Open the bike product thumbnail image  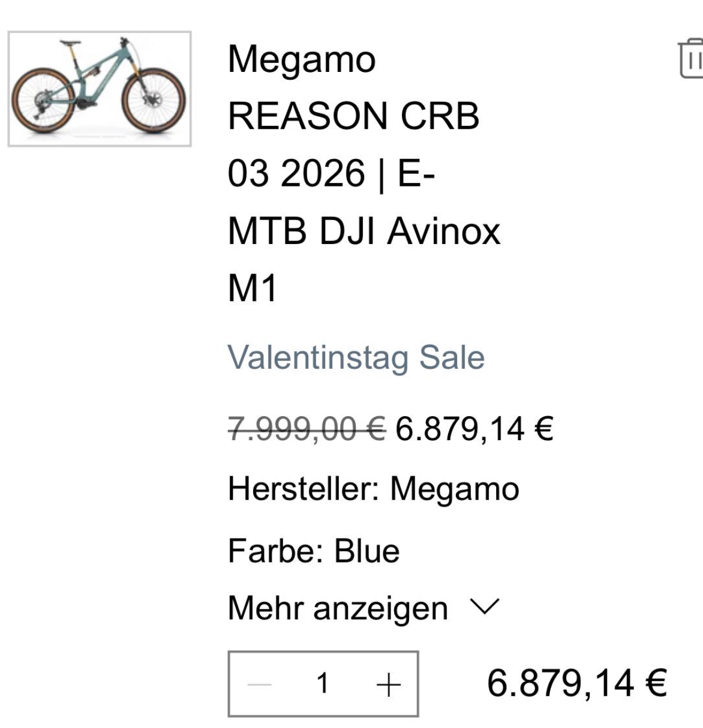coord(100,89)
